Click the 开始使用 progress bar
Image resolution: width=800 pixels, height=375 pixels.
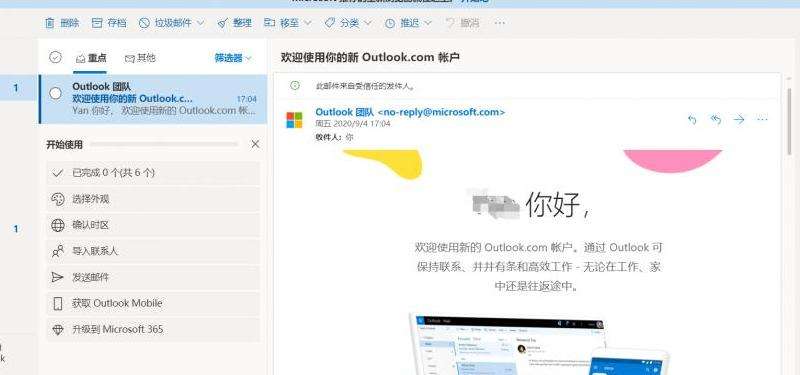click(x=164, y=144)
